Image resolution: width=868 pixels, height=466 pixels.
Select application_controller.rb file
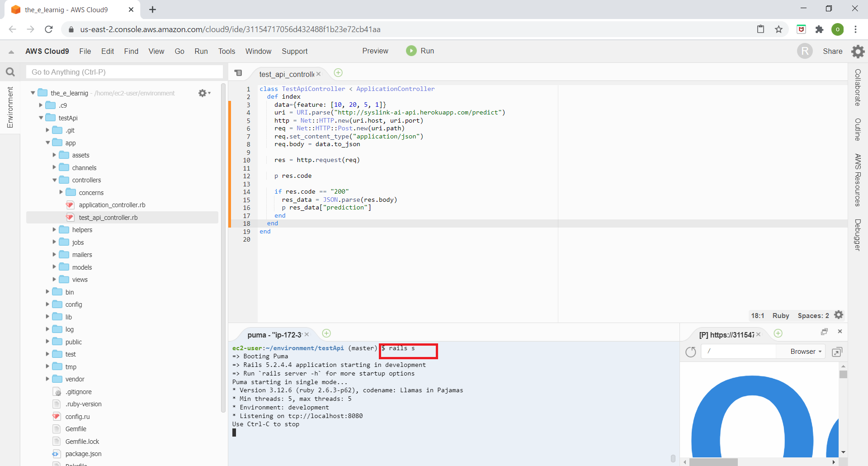click(x=112, y=205)
